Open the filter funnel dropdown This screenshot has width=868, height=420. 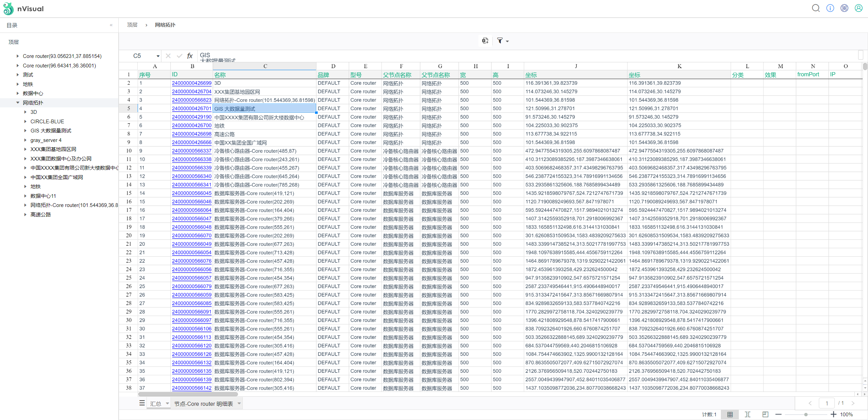503,41
